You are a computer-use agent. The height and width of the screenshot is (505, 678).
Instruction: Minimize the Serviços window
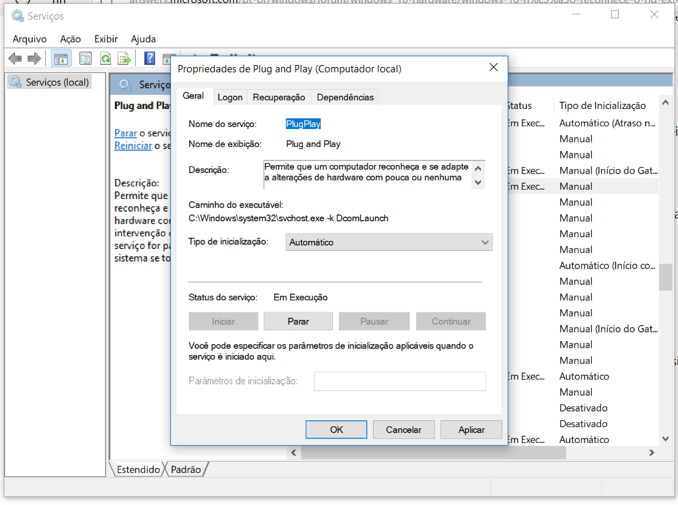[576, 15]
